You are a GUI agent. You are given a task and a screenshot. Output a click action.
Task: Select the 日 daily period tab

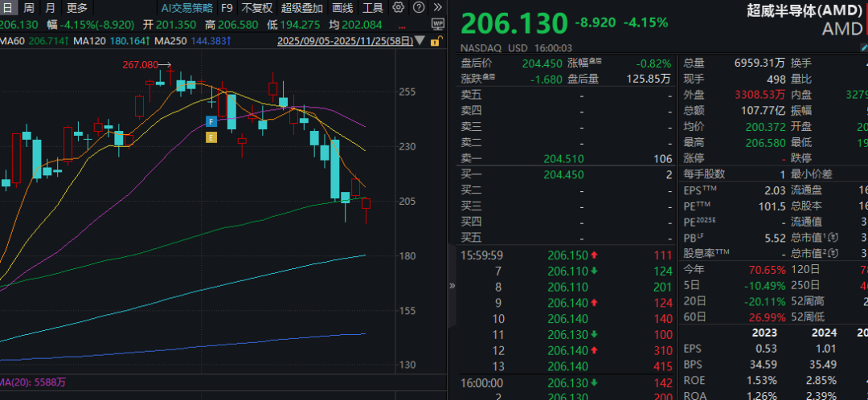(8, 8)
